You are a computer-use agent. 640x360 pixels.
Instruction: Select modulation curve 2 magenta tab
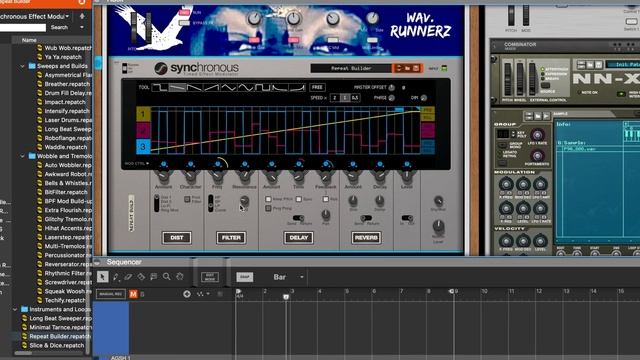tap(143, 131)
